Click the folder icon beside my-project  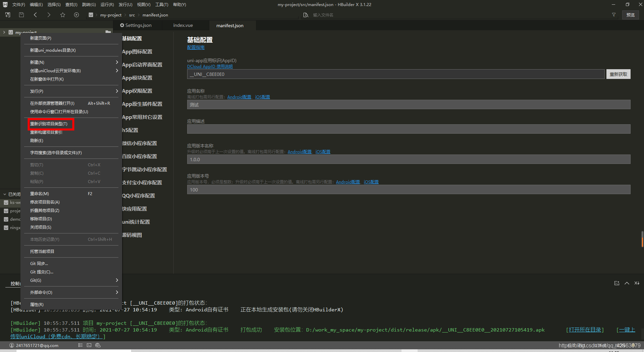pyautogui.click(x=108, y=32)
